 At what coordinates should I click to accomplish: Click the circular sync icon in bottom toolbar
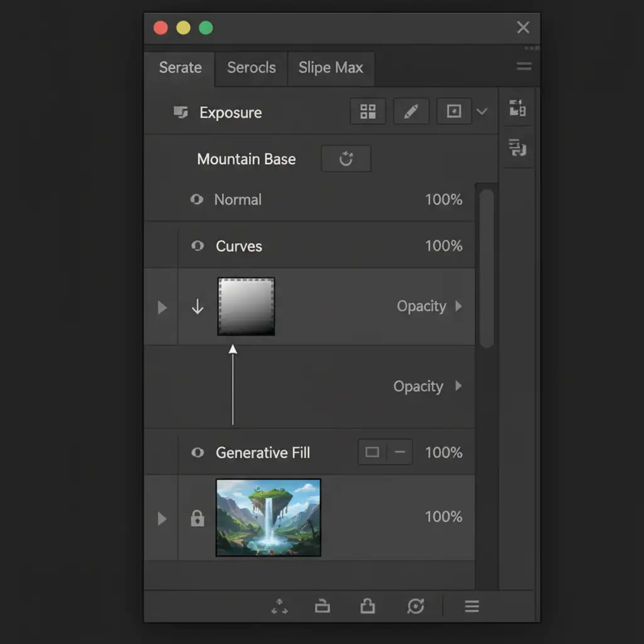pyautogui.click(x=415, y=606)
